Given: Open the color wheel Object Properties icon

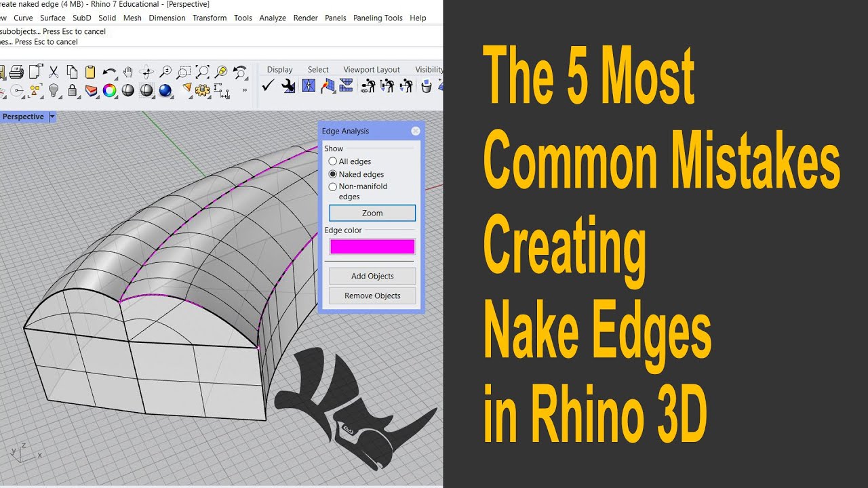Looking at the screenshot, I should [109, 90].
